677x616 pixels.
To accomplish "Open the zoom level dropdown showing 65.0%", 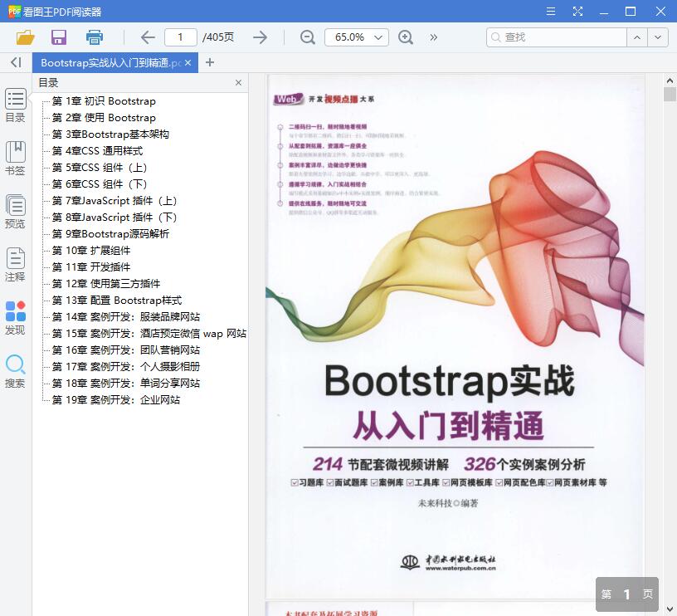I will [358, 37].
